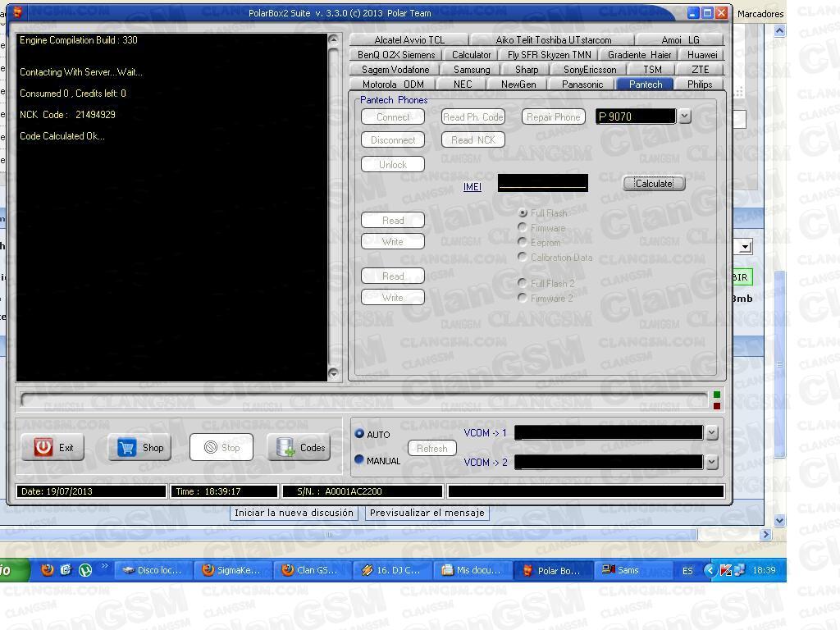Click ES language indicator in tray

687,571
